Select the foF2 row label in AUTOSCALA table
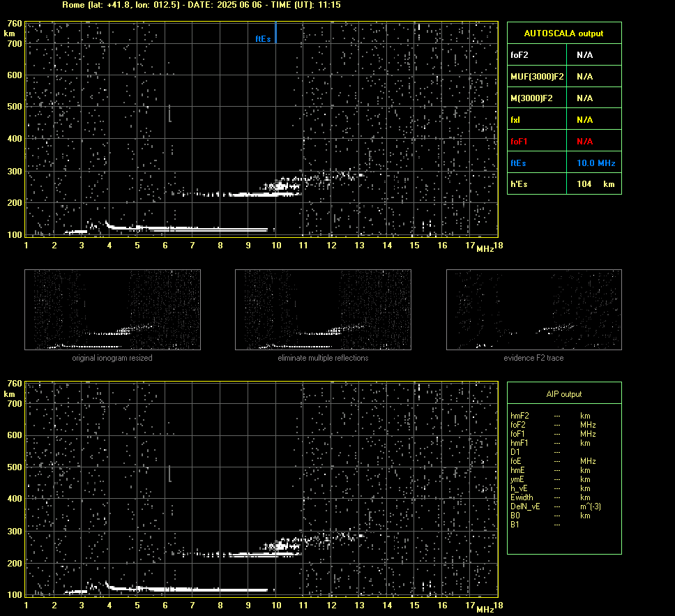Screen dimensions: 675x616 coord(519,54)
